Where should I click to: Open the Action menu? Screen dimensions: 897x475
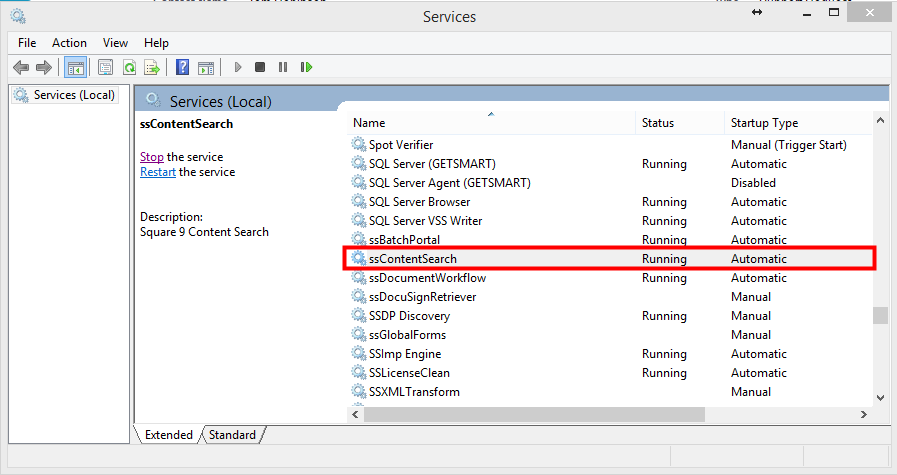69,43
